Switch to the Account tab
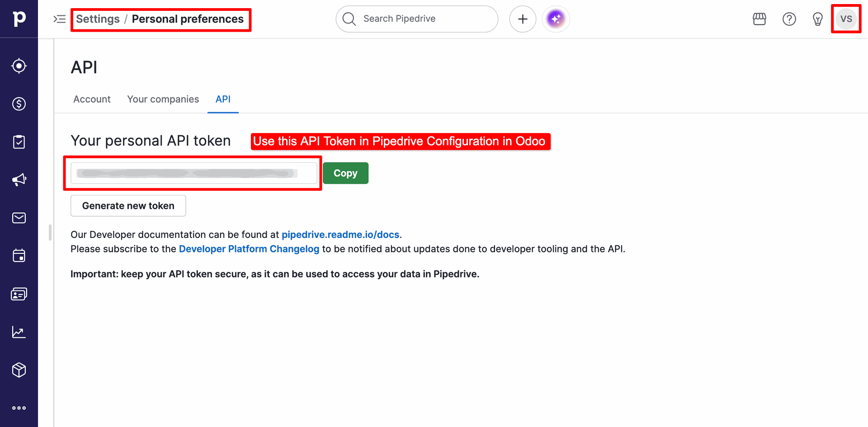 point(92,99)
